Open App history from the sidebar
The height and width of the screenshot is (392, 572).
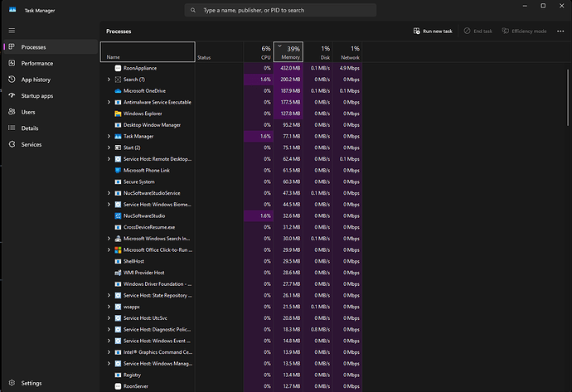pos(12,80)
